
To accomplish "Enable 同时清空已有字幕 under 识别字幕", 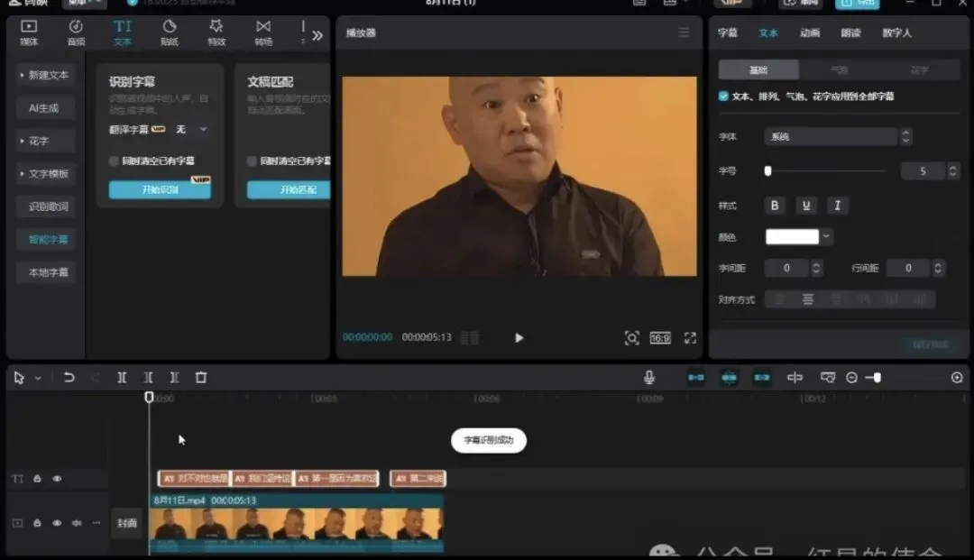I will click(x=114, y=161).
